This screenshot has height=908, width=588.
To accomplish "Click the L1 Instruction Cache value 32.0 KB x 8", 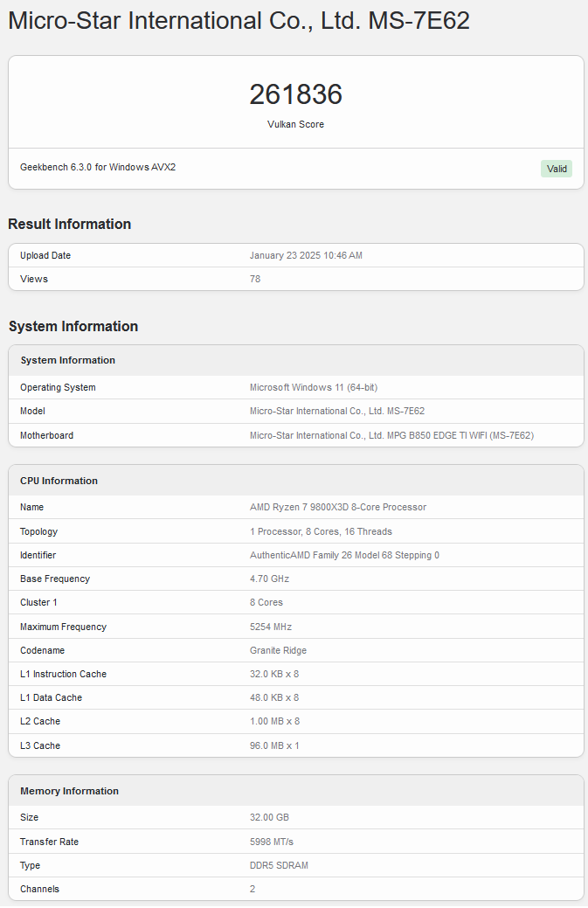I will point(274,675).
